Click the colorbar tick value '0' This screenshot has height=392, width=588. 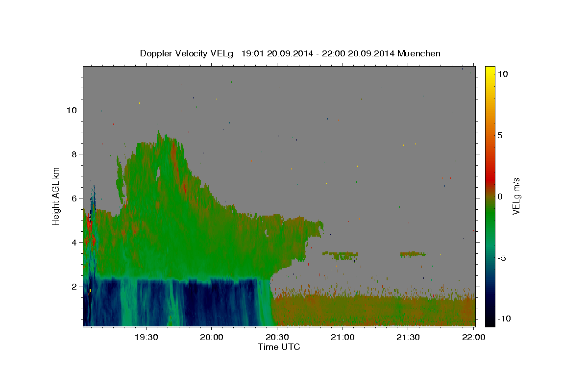tap(500, 196)
